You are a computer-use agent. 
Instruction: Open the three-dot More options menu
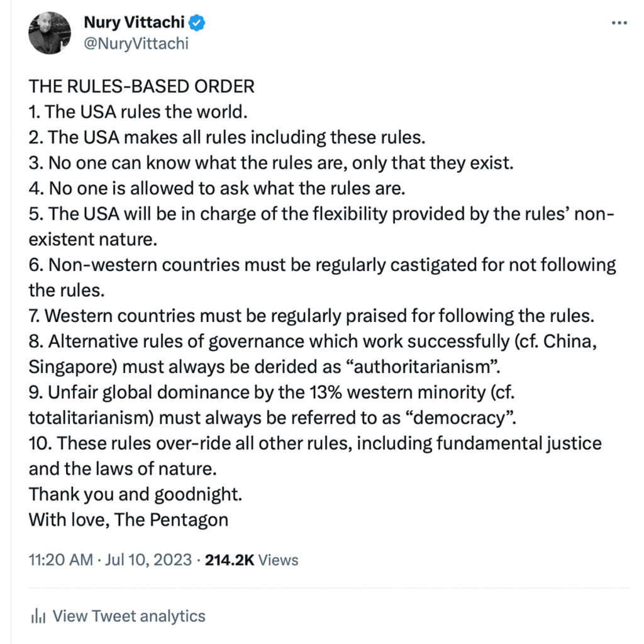tap(619, 23)
